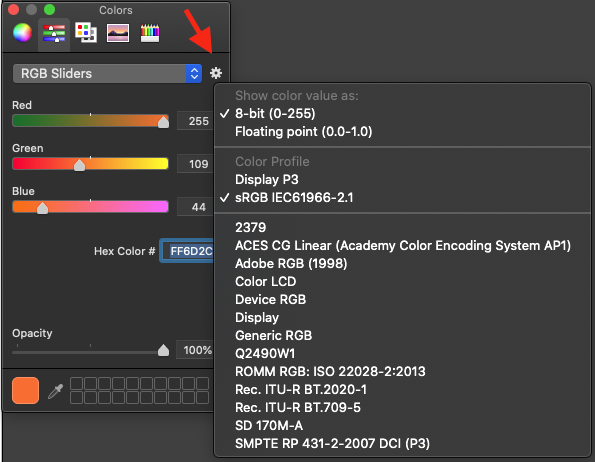
Task: Select Display P3 color profile
Action: (402, 179)
